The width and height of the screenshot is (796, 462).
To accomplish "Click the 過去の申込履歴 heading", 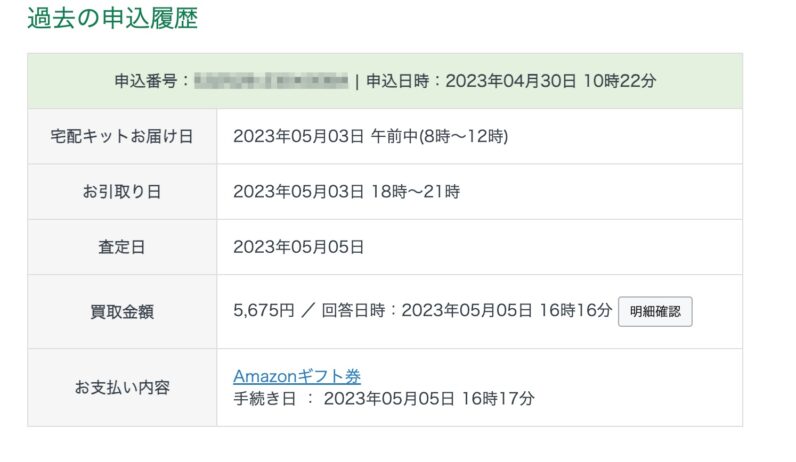I will (x=113, y=19).
